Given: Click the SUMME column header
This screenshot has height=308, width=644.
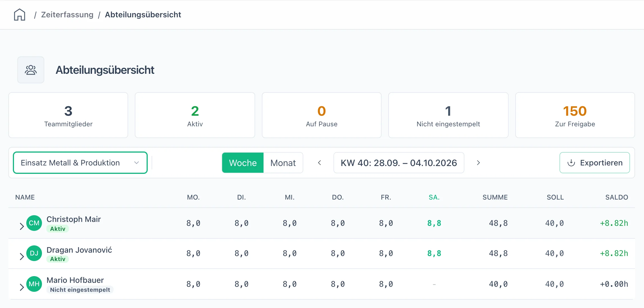Looking at the screenshot, I should [495, 197].
